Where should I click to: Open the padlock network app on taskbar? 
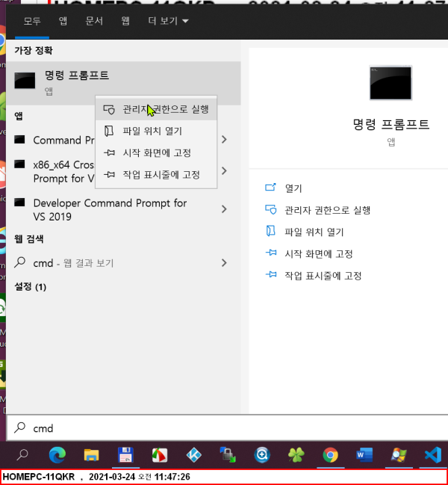point(228,455)
